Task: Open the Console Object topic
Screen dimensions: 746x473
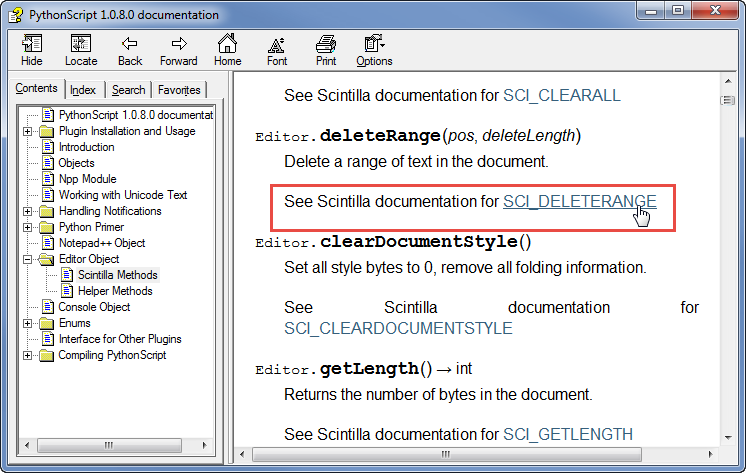Action: pyautogui.click(x=94, y=307)
